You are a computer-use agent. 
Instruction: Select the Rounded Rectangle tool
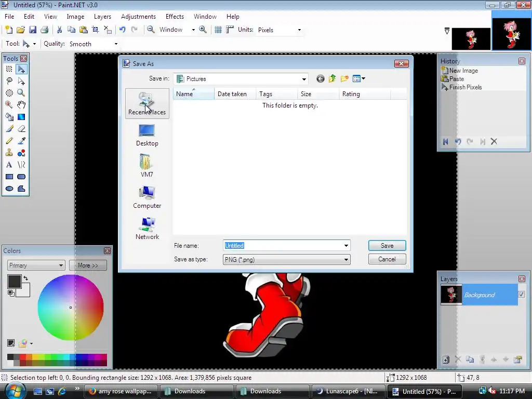coord(21,177)
